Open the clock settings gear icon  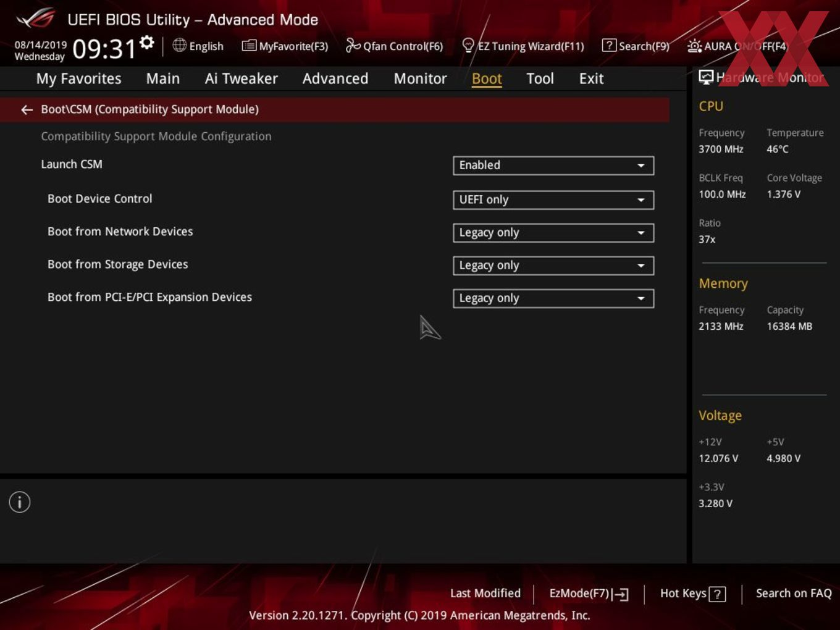point(147,42)
